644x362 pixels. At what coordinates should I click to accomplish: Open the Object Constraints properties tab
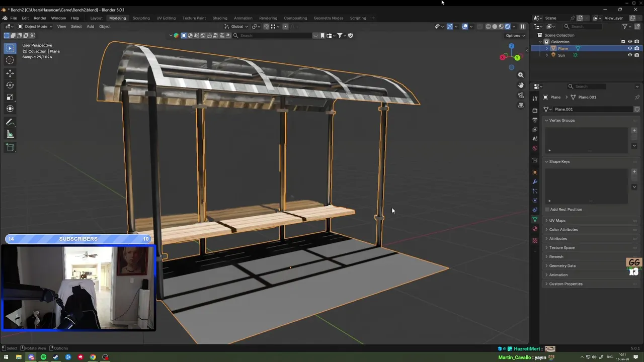click(535, 210)
